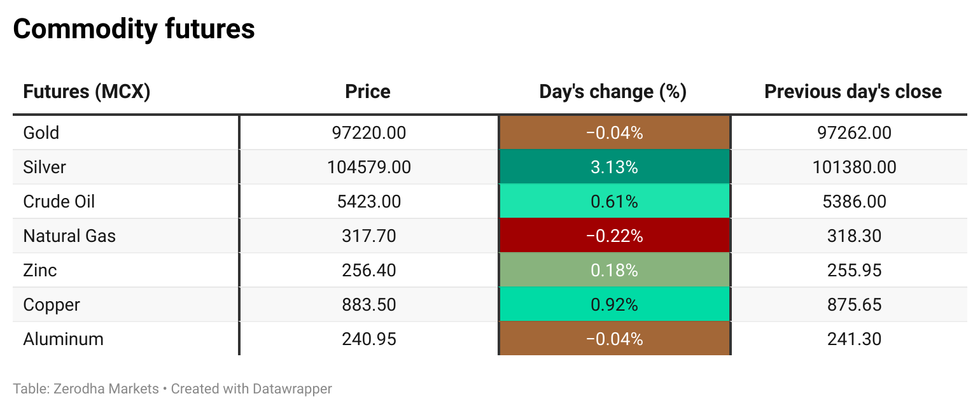Screen dimensions: 980x410
Task: Select Zinc's 0.18% change cell
Action: (x=614, y=271)
